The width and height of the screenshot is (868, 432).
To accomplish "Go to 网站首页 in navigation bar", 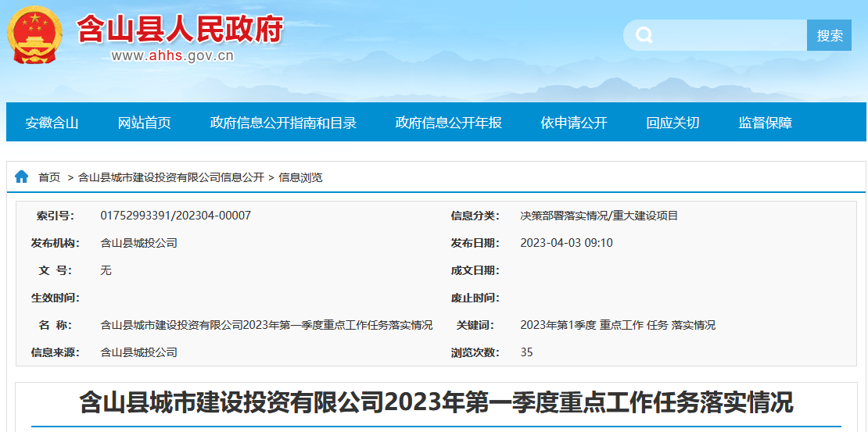I will click(x=144, y=123).
